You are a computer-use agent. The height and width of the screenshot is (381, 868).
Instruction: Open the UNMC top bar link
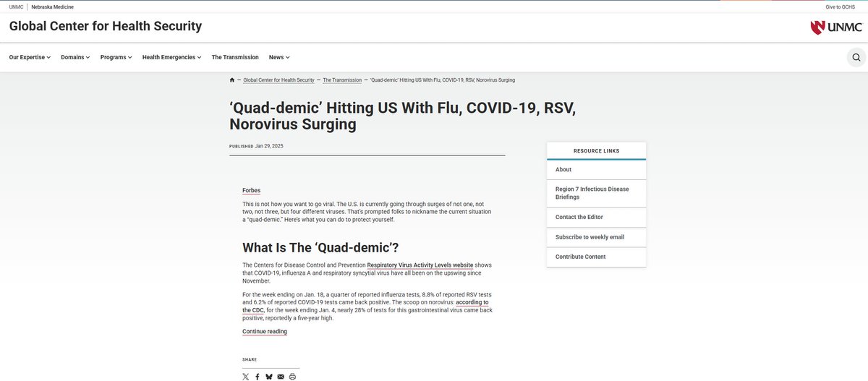(16, 7)
